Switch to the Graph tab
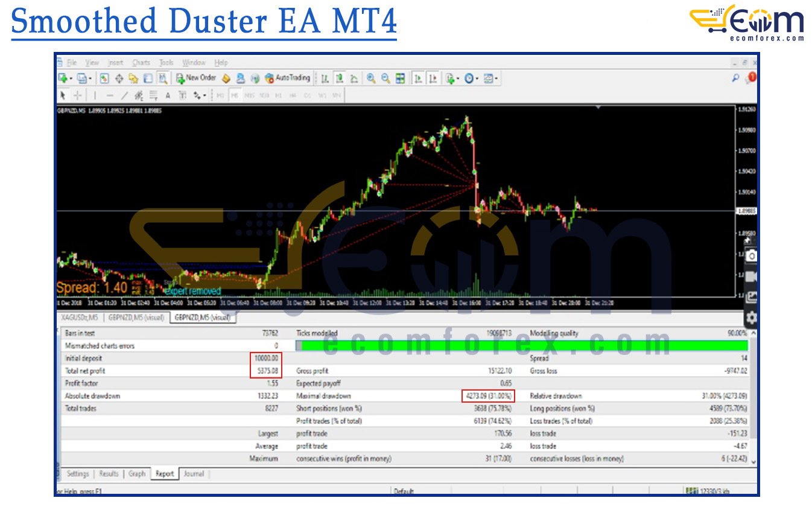This screenshot has height=524, width=812. pos(137,474)
